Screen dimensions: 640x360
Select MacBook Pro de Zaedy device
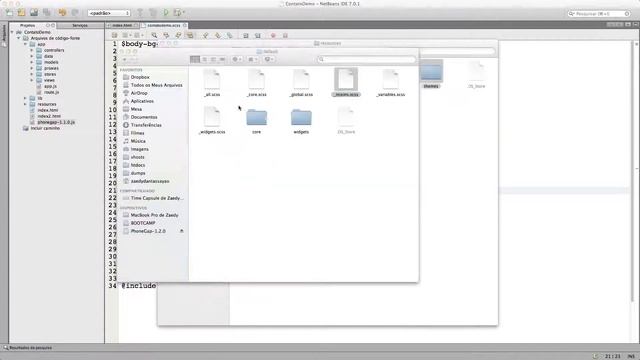pos(154,215)
